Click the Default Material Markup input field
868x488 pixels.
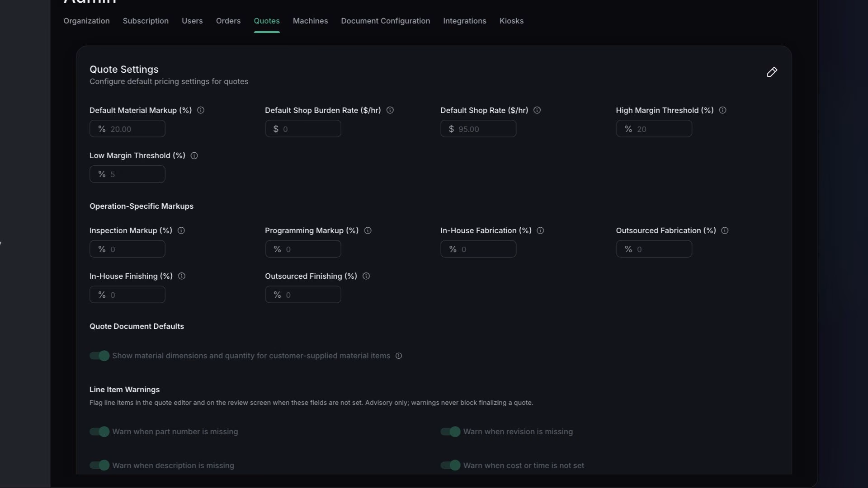(127, 129)
